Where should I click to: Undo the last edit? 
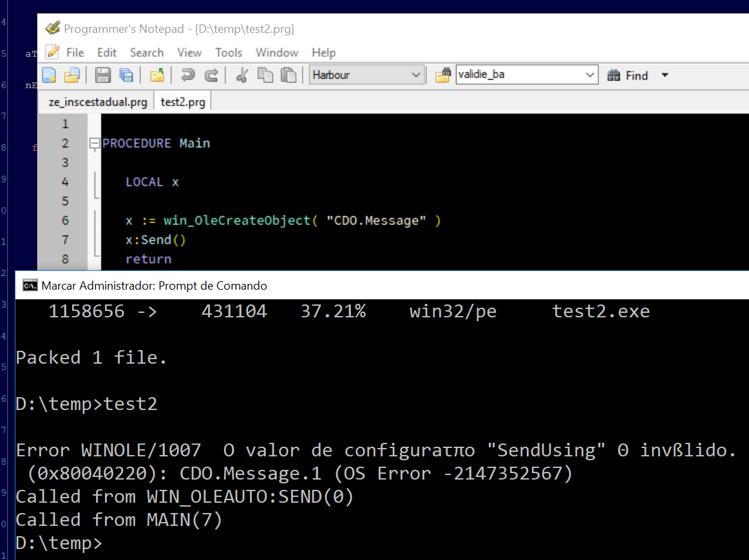tap(187, 75)
